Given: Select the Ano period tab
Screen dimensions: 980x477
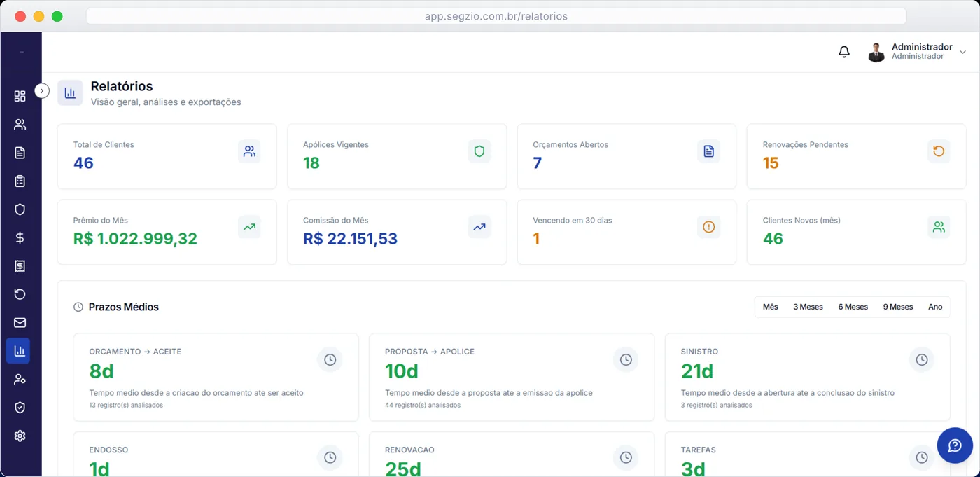Looking at the screenshot, I should click(x=935, y=307).
